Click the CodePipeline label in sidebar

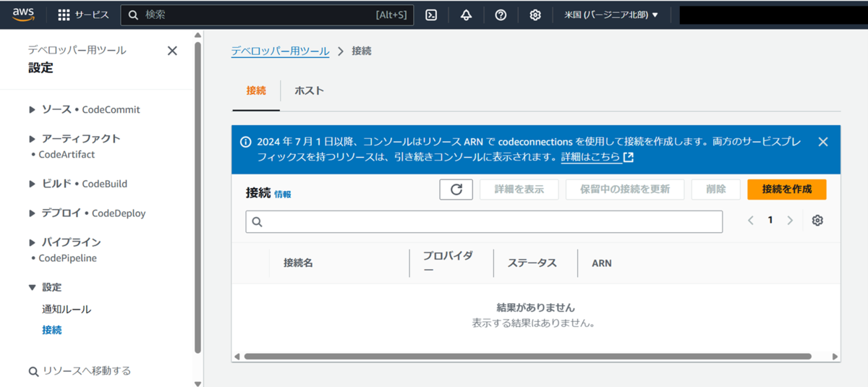click(67, 258)
